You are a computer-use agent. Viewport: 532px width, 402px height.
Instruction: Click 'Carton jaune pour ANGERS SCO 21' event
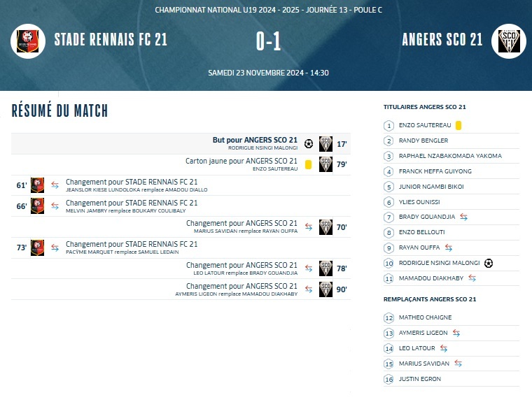241,161
